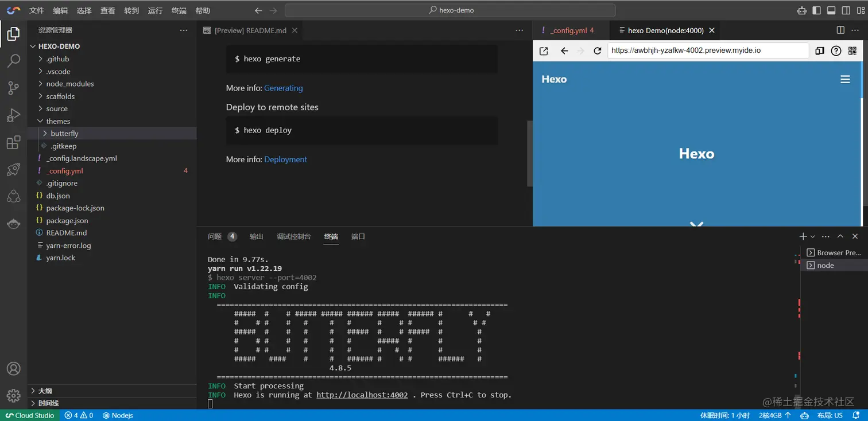The height and width of the screenshot is (421, 868).
Task: Open the Search view in activity bar
Action: (13, 61)
